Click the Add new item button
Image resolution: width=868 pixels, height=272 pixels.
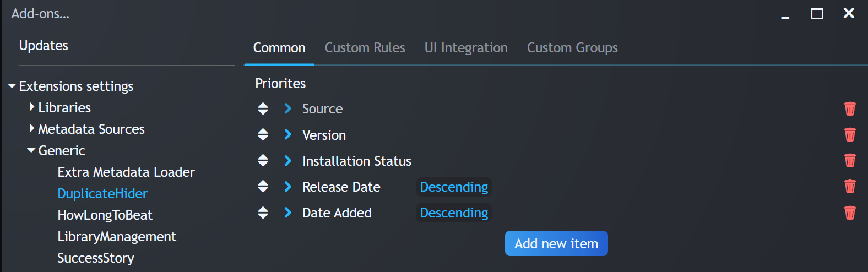pos(556,243)
